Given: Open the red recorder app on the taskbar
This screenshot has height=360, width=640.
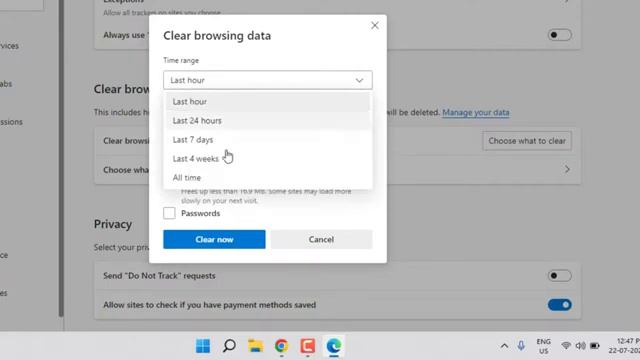Looking at the screenshot, I should click(x=307, y=346).
